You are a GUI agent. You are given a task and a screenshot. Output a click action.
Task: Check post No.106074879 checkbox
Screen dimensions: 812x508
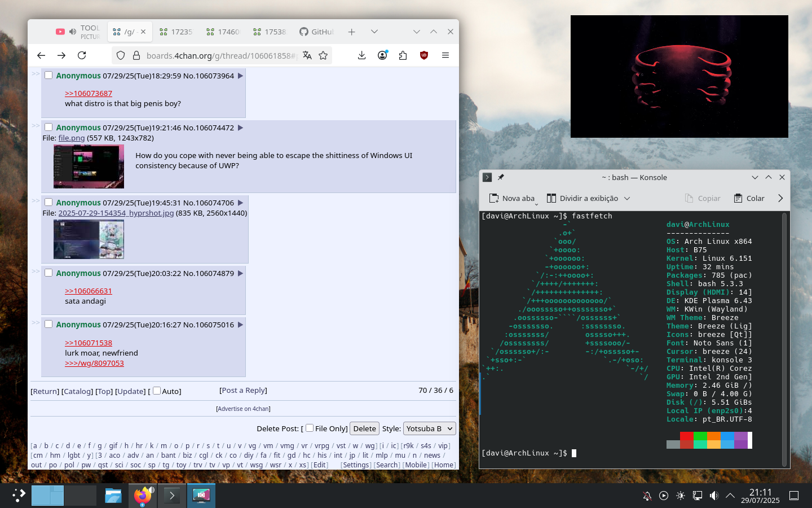click(x=48, y=273)
